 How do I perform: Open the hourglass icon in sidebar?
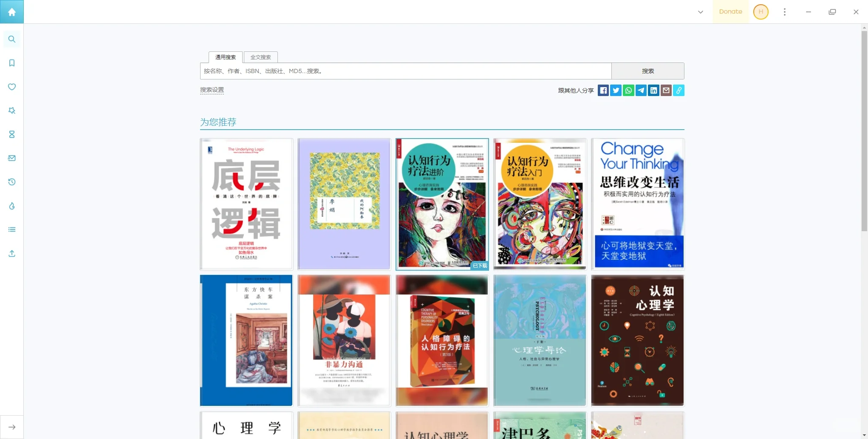click(12, 134)
